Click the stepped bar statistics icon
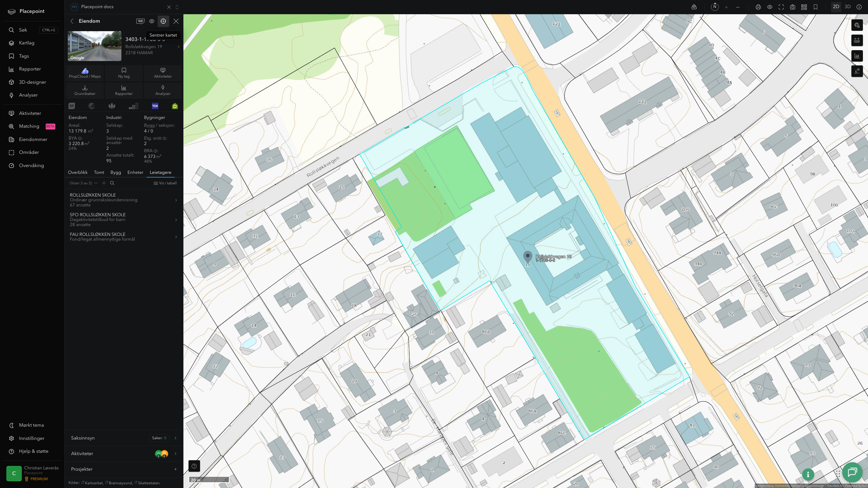 pos(134,106)
